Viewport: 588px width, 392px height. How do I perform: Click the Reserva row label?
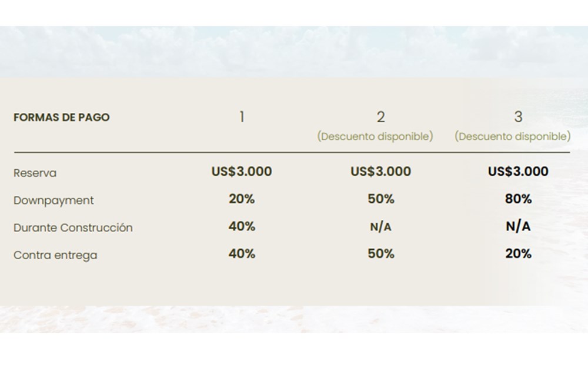point(35,173)
